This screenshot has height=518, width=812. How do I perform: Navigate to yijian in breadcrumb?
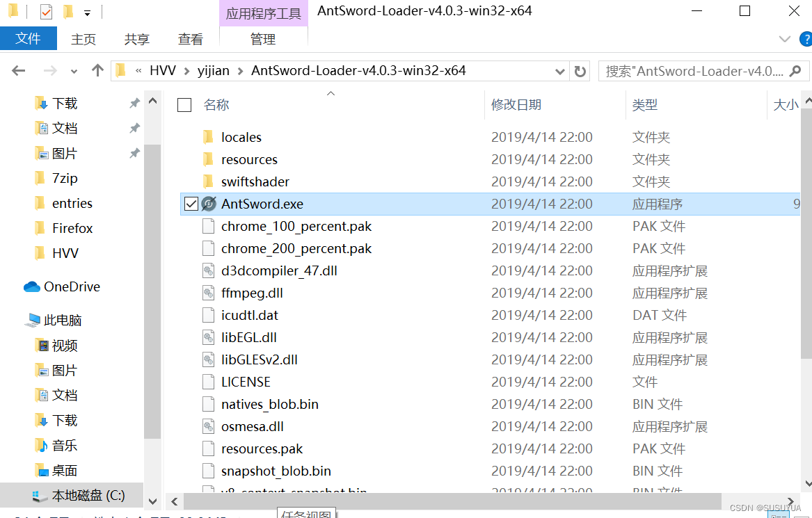(x=214, y=71)
